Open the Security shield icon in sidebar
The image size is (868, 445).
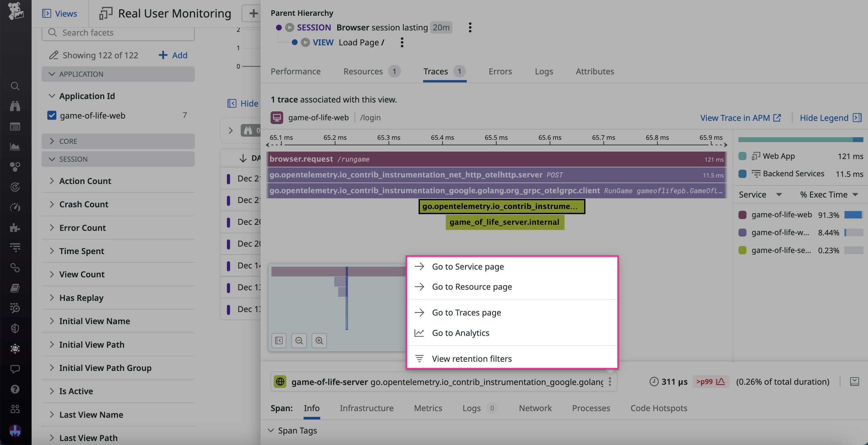pyautogui.click(x=15, y=328)
